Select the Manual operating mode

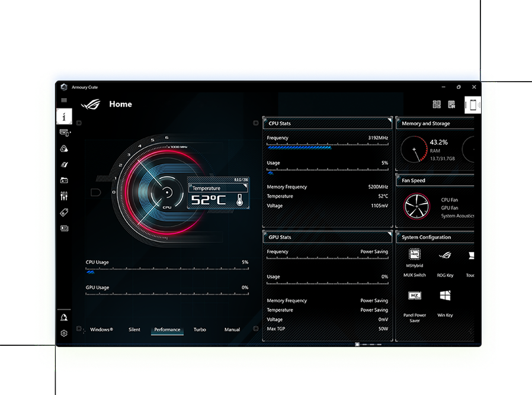pyautogui.click(x=232, y=330)
